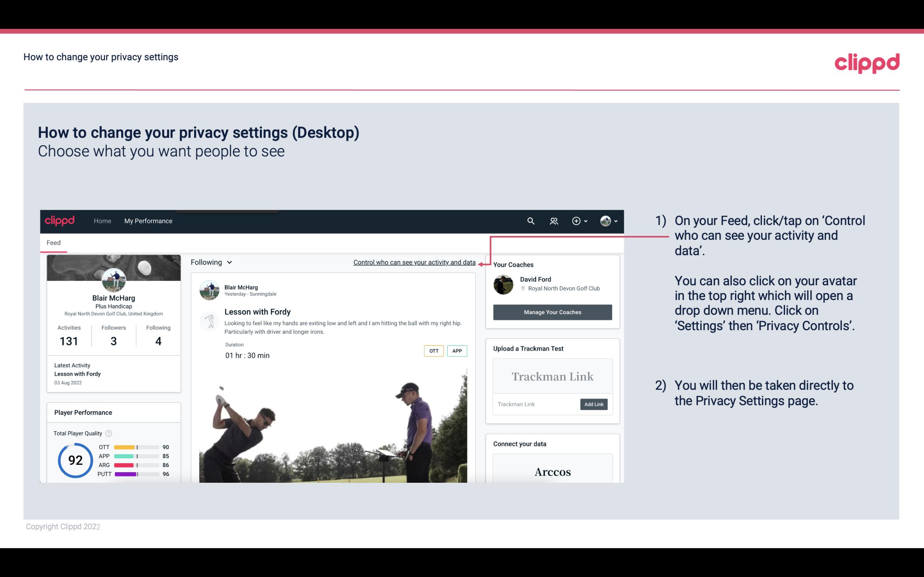This screenshot has height=577, width=924.
Task: Click the Manage Your Coaches button
Action: point(552,312)
